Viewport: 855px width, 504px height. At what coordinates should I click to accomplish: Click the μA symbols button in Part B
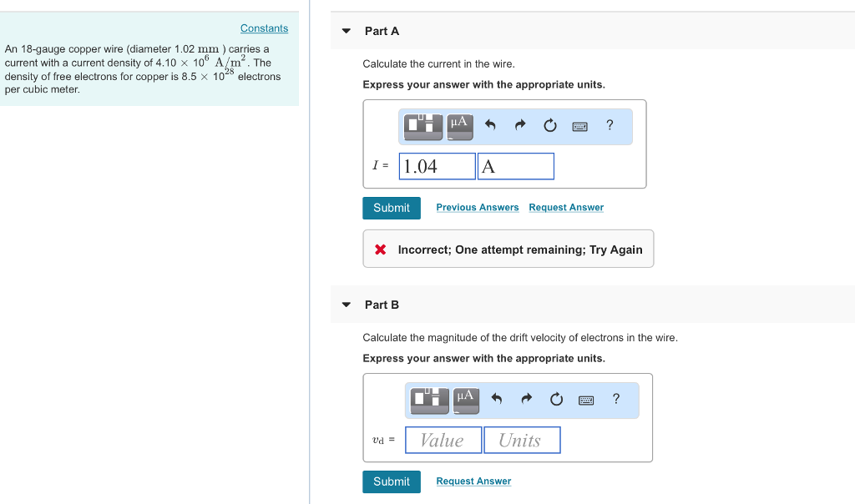coord(466,399)
